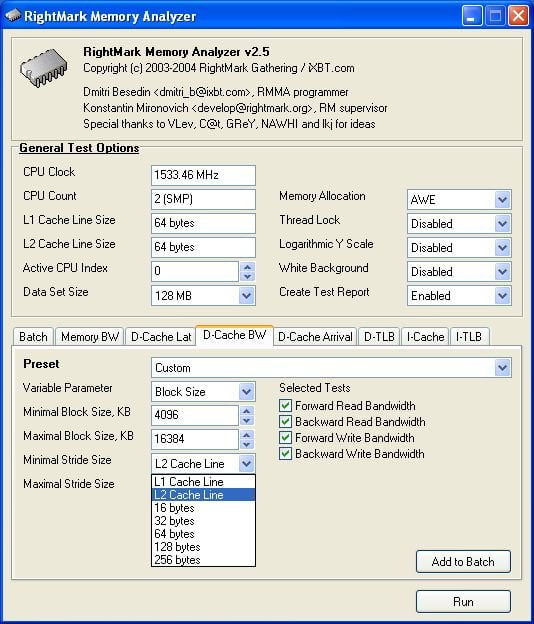The height and width of the screenshot is (624, 534).
Task: Click the Maximal Block Size field showing 16384
Action: click(x=195, y=439)
